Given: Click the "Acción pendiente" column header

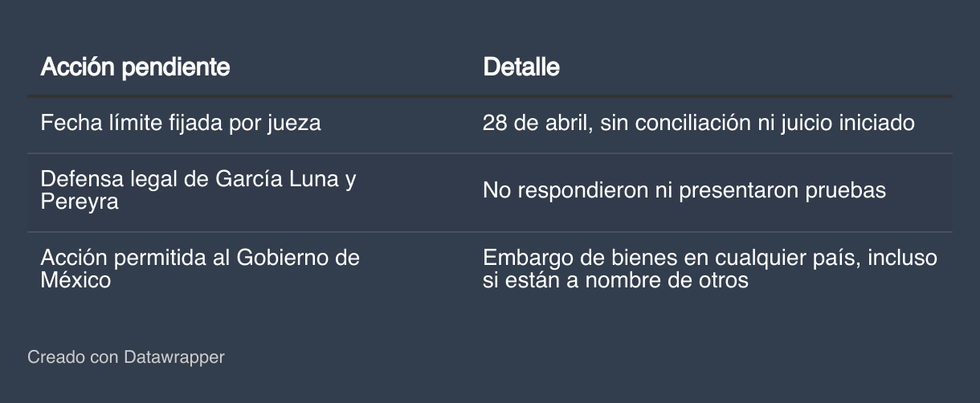Looking at the screenshot, I should (x=135, y=67).
